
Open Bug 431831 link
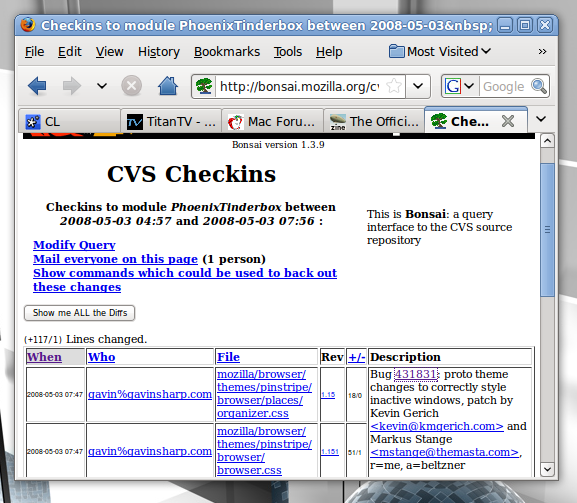(x=416, y=374)
